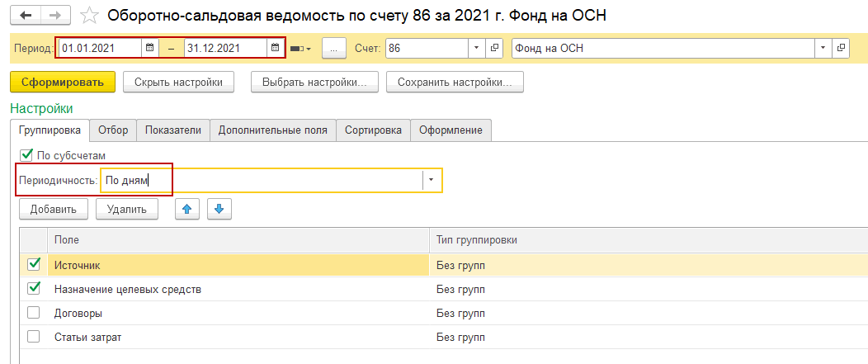Toggle the По субсчетам checkbox
Viewport: 868px width, 364px height.
point(26,155)
